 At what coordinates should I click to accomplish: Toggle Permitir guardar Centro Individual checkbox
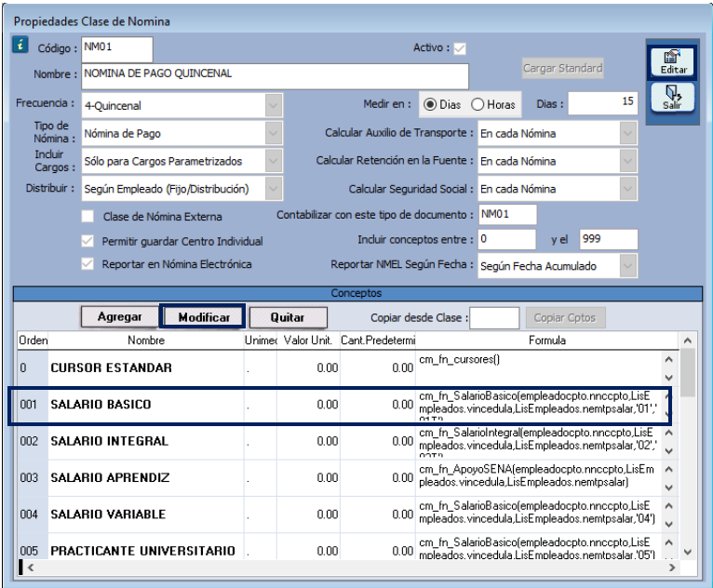pos(87,241)
